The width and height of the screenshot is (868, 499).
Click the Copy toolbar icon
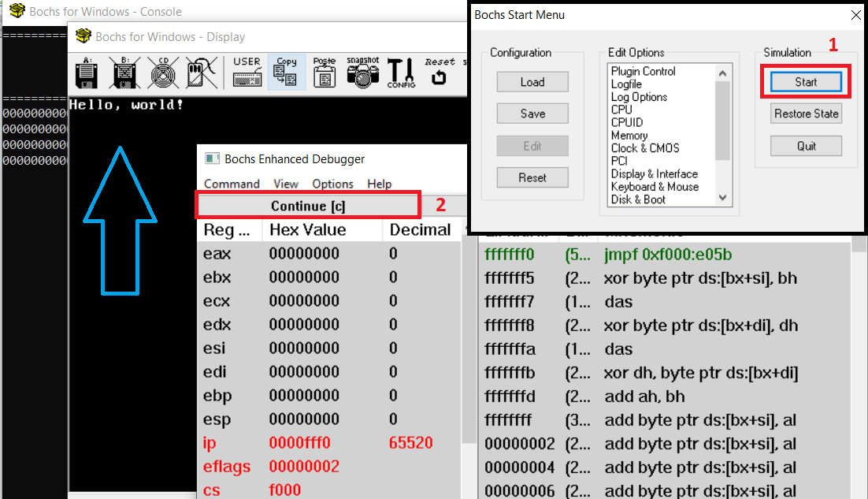(286, 73)
